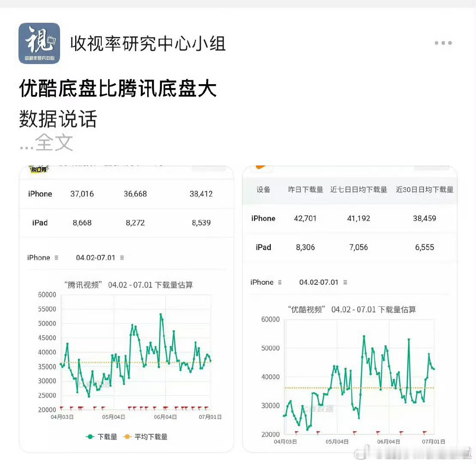476x464 pixels.
Task: Select the 8,272 iPad seven-day value
Action: point(135,223)
